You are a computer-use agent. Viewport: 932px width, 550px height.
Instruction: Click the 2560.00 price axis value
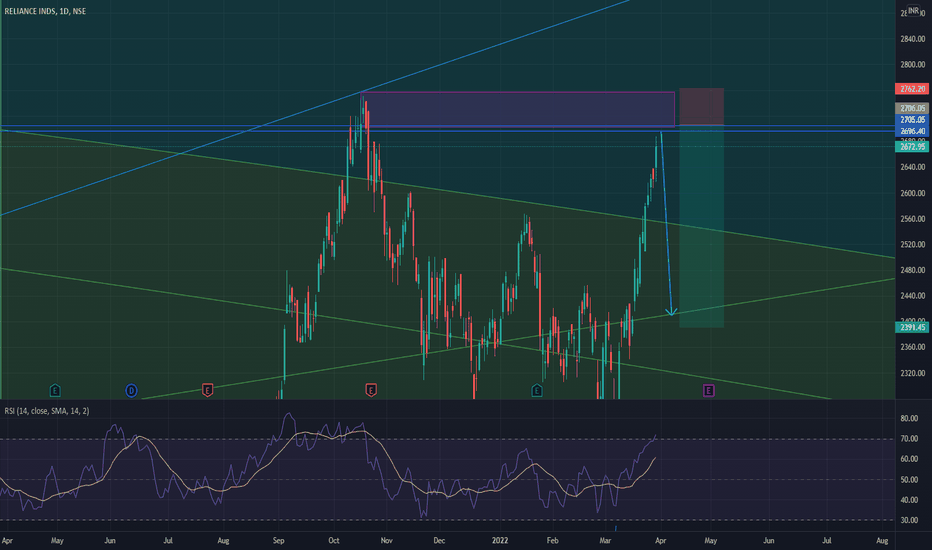point(912,219)
